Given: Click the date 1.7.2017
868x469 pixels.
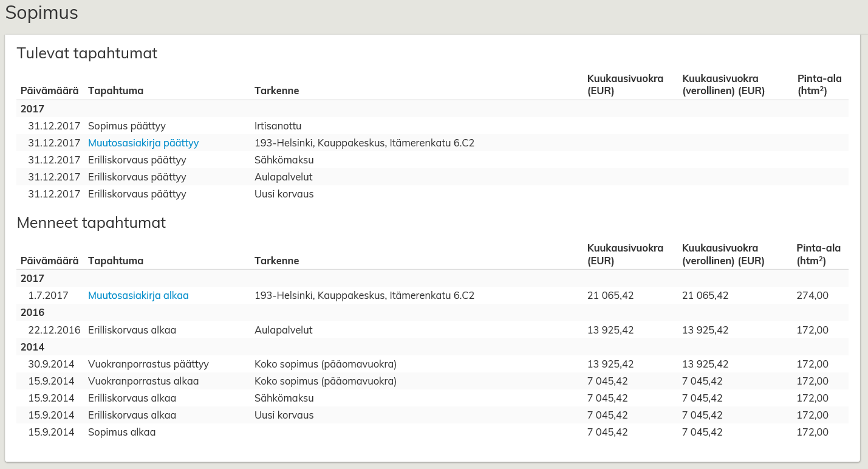Looking at the screenshot, I should 48,296.
